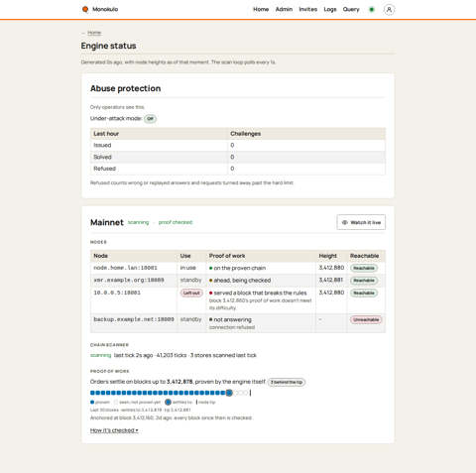The width and height of the screenshot is (476, 473).
Task: Go to Invites page
Action: (308, 9)
